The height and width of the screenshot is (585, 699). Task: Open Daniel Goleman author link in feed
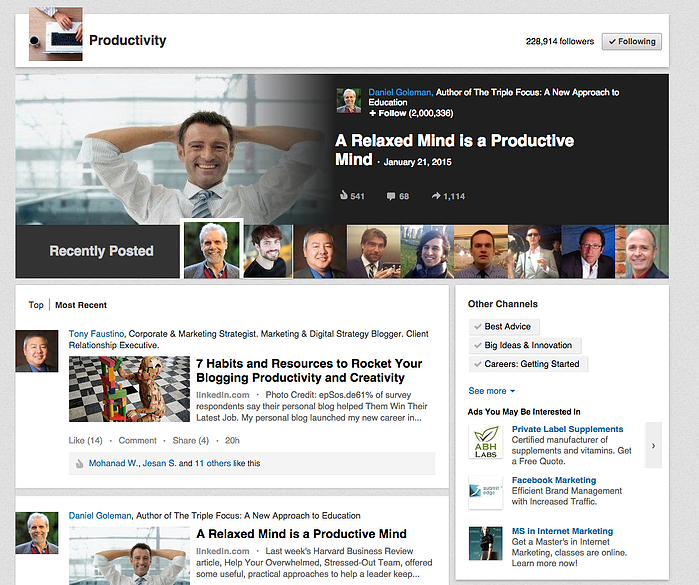(100, 515)
